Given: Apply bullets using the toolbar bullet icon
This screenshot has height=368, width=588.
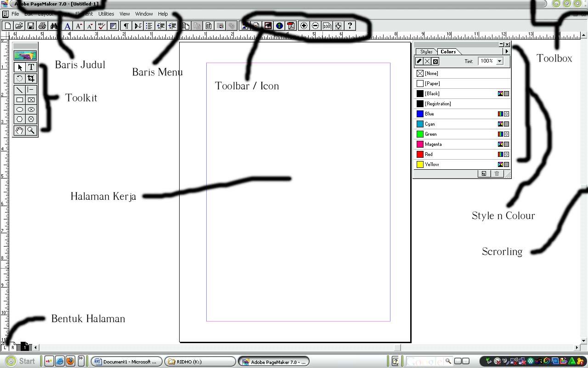Looking at the screenshot, I should point(149,26).
